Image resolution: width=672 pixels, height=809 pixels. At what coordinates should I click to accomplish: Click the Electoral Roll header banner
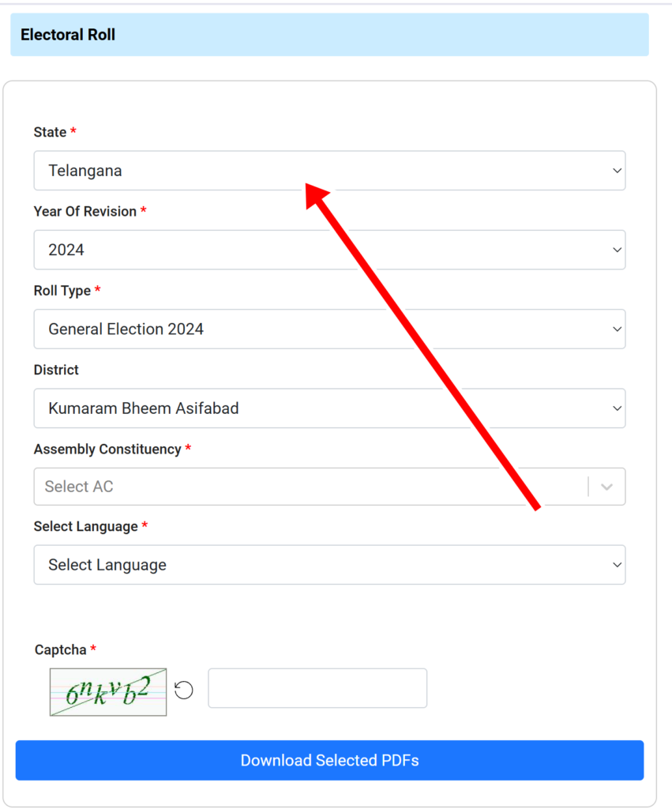tap(329, 35)
